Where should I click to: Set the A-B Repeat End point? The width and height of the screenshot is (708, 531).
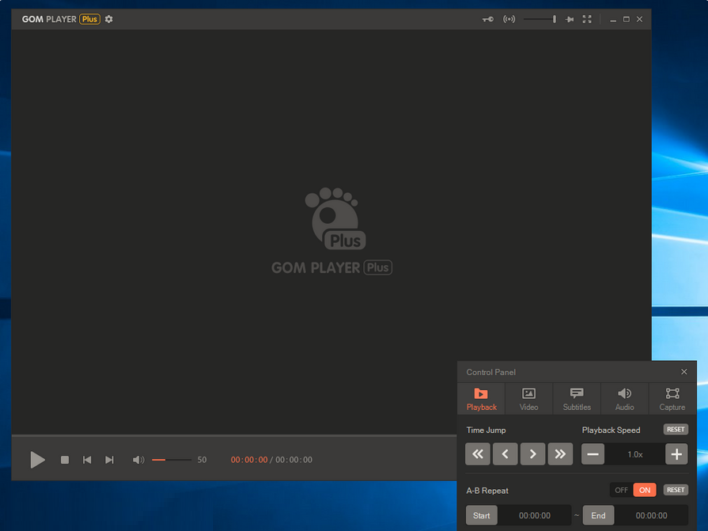click(x=598, y=515)
